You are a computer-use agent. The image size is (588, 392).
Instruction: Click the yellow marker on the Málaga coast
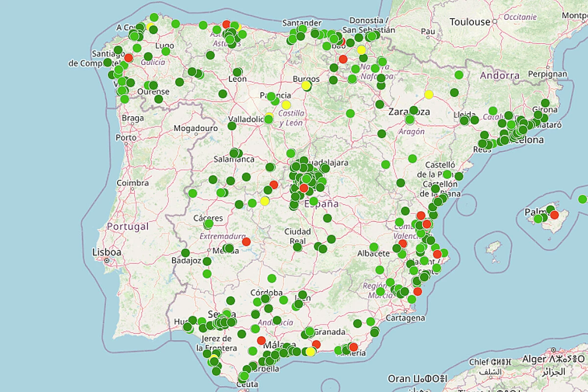[x=311, y=352]
